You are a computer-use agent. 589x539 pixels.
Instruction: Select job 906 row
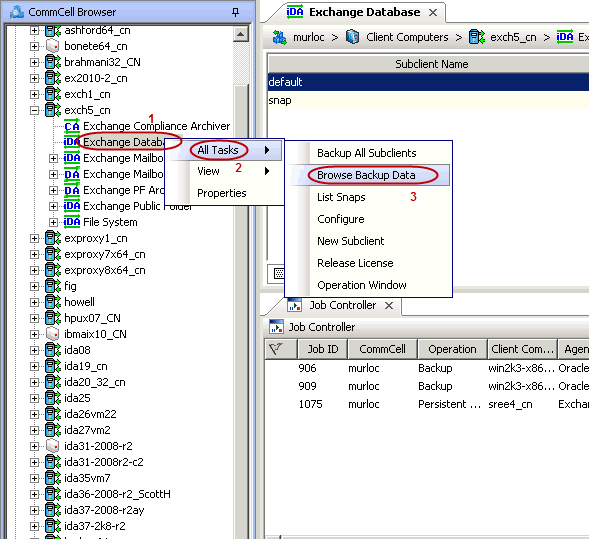coord(427,368)
